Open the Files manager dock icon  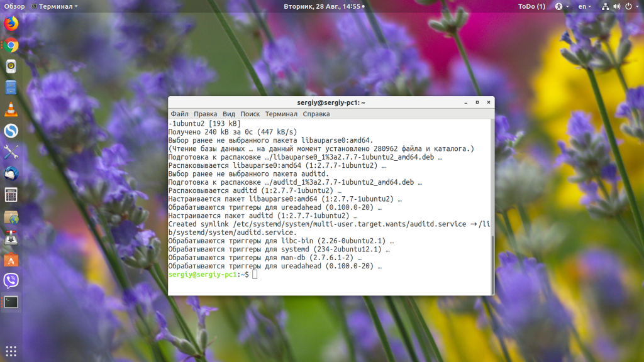[11, 88]
